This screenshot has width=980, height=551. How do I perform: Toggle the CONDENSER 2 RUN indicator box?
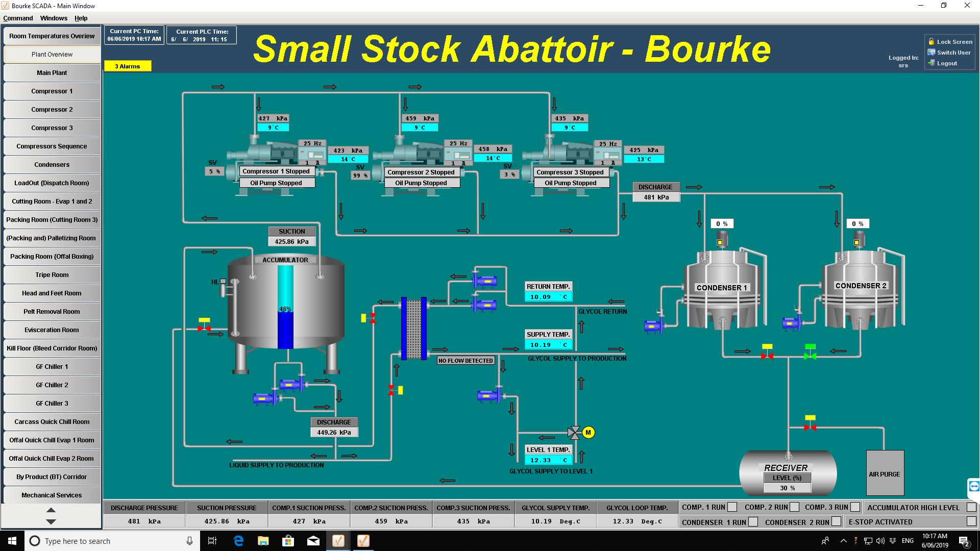pos(836,521)
